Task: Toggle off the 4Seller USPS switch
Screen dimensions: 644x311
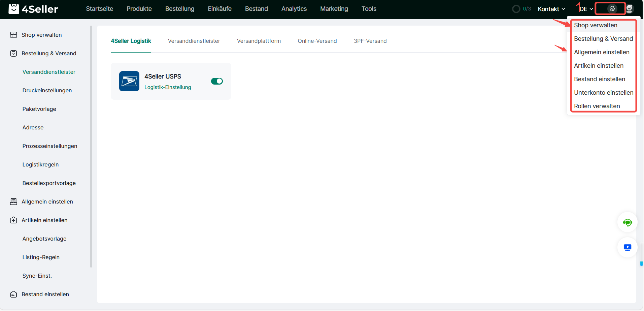Action: point(217,81)
